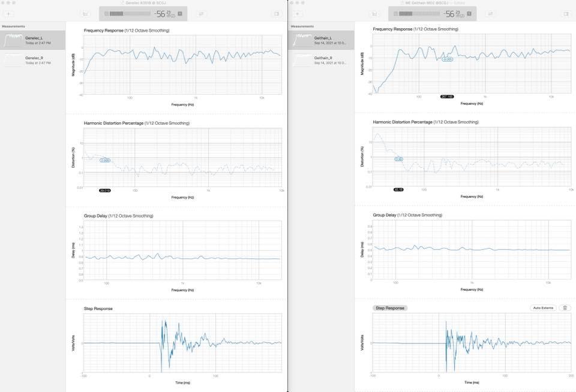Click the add (+) button in Genelec window toolbar
Viewport: 576px width, 392px height.
(8, 14)
